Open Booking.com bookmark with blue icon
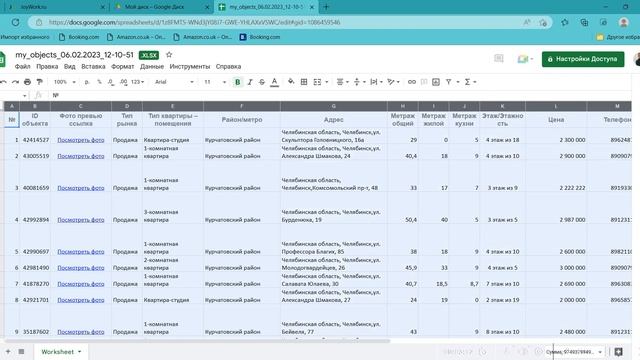The image size is (640, 360). point(260,37)
